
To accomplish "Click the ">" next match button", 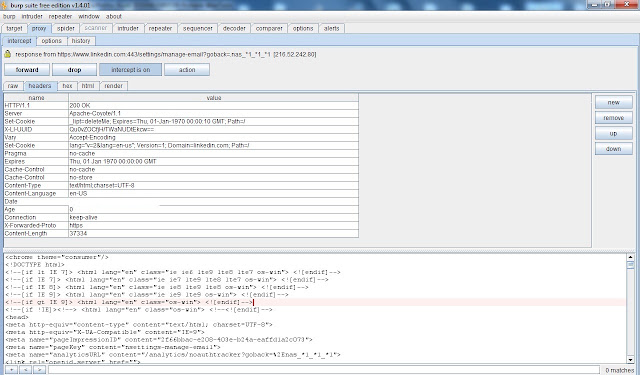I will coord(39,370).
